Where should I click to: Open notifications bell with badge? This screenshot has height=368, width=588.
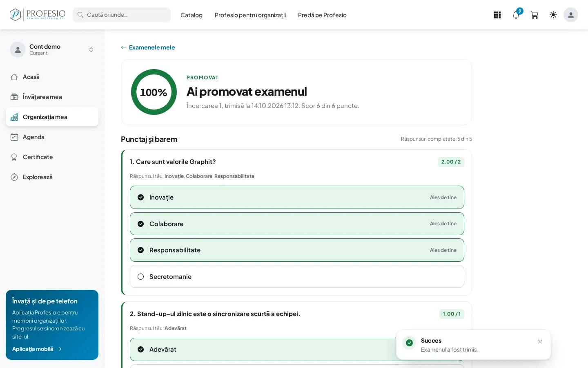pos(516,15)
